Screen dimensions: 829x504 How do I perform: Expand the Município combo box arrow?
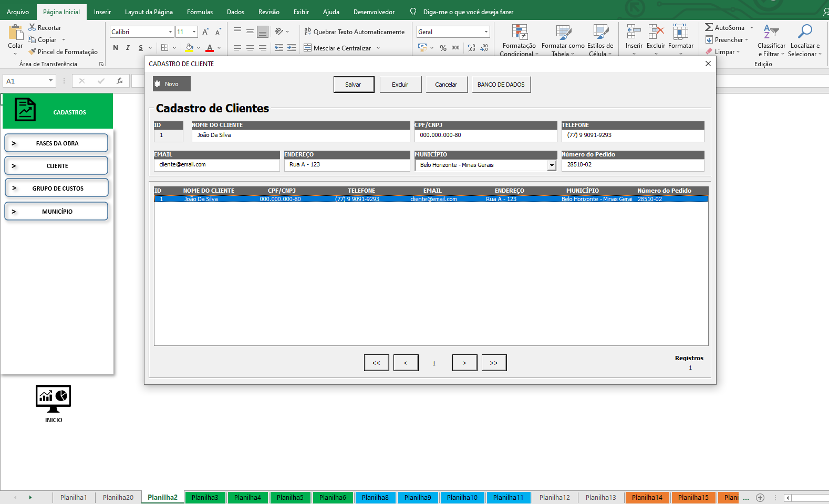coord(552,165)
